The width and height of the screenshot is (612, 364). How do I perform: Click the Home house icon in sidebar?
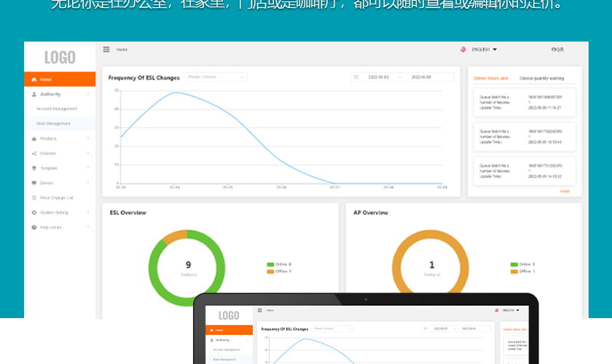(x=34, y=79)
